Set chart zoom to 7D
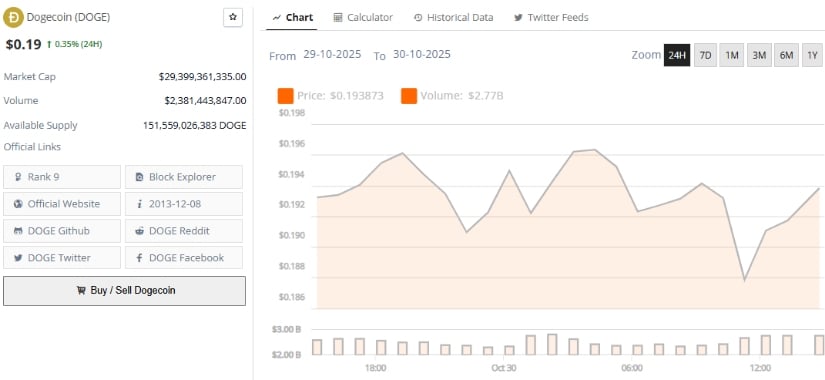Viewport: 825px width, 380px height. click(x=705, y=55)
